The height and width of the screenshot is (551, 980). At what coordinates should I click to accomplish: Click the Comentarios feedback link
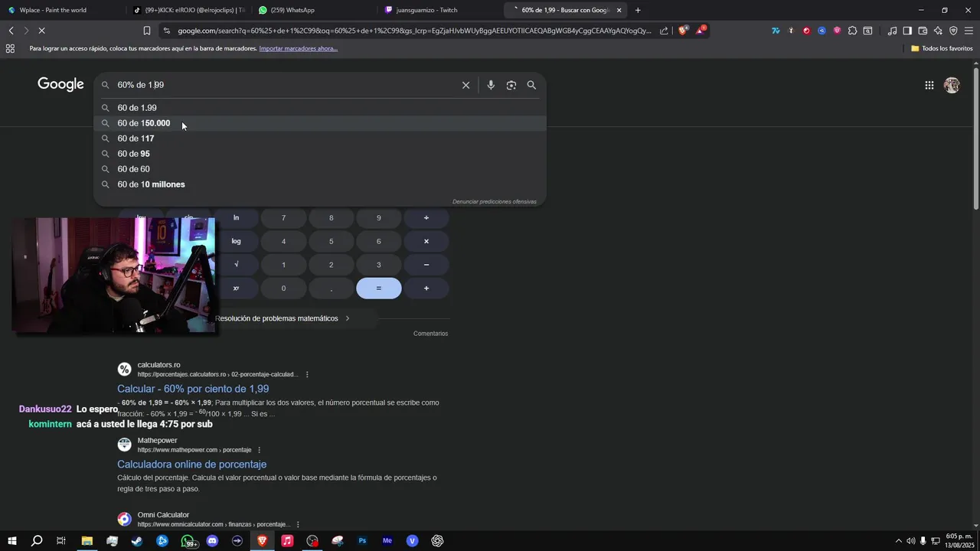click(430, 334)
